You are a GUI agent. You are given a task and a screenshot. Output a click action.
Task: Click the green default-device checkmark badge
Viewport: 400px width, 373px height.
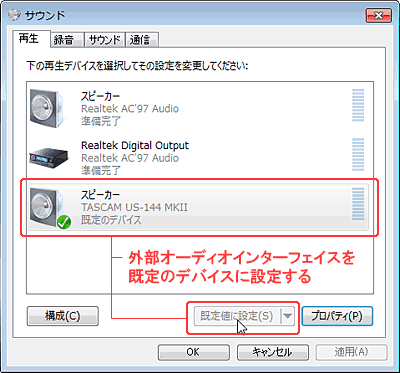[64, 222]
